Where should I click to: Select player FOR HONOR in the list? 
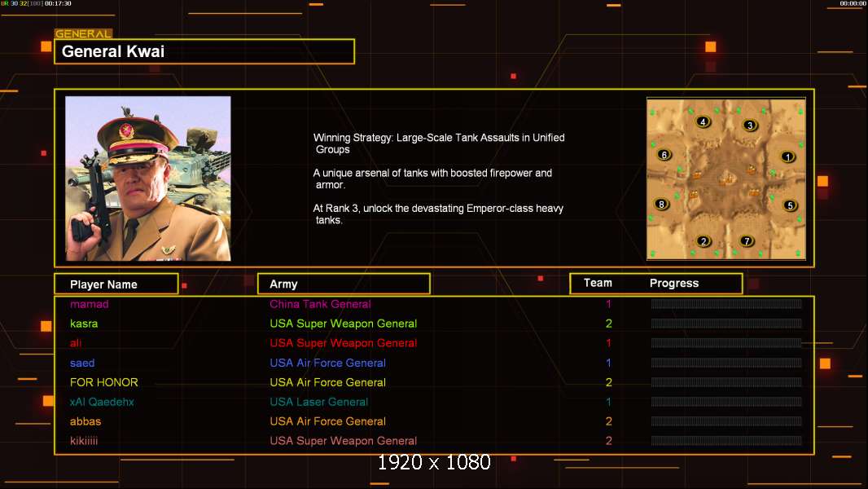click(x=104, y=382)
